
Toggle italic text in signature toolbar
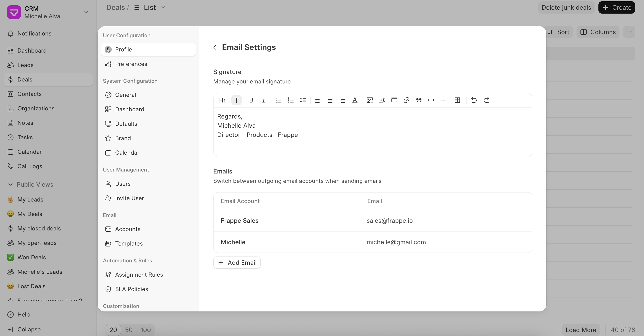point(264,100)
